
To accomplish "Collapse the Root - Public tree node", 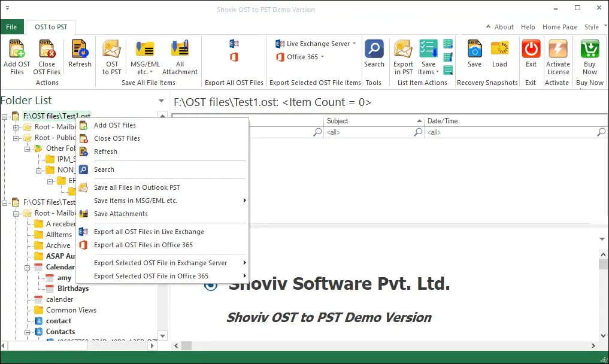I will [x=16, y=138].
